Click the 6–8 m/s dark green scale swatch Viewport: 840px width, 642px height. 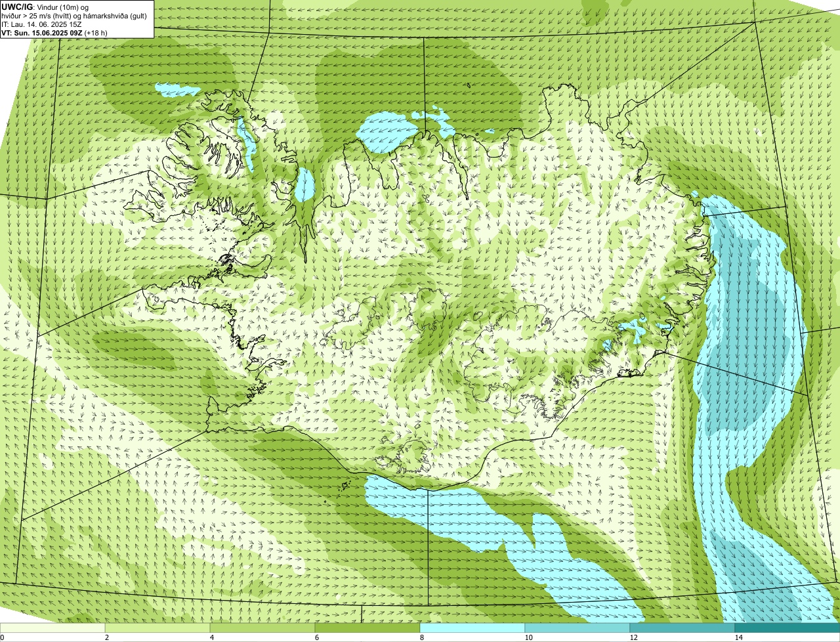(367, 628)
